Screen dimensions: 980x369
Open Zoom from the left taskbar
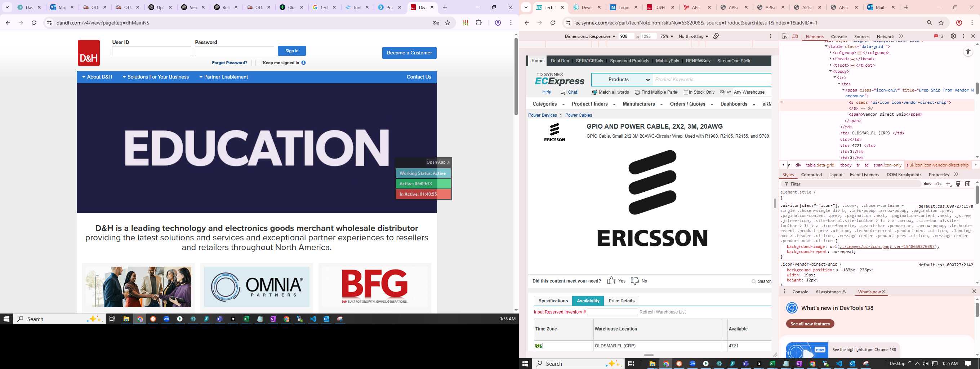click(x=166, y=319)
